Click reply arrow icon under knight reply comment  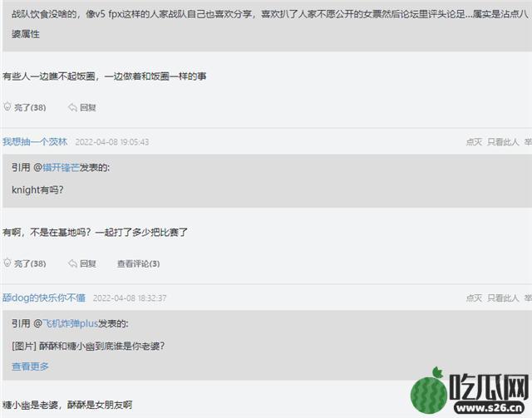pos(72,263)
